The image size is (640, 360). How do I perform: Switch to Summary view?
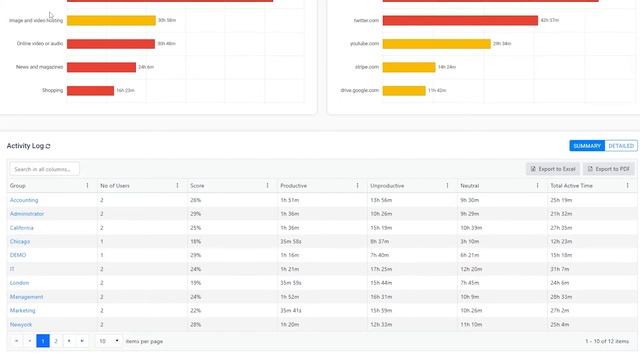(x=587, y=146)
